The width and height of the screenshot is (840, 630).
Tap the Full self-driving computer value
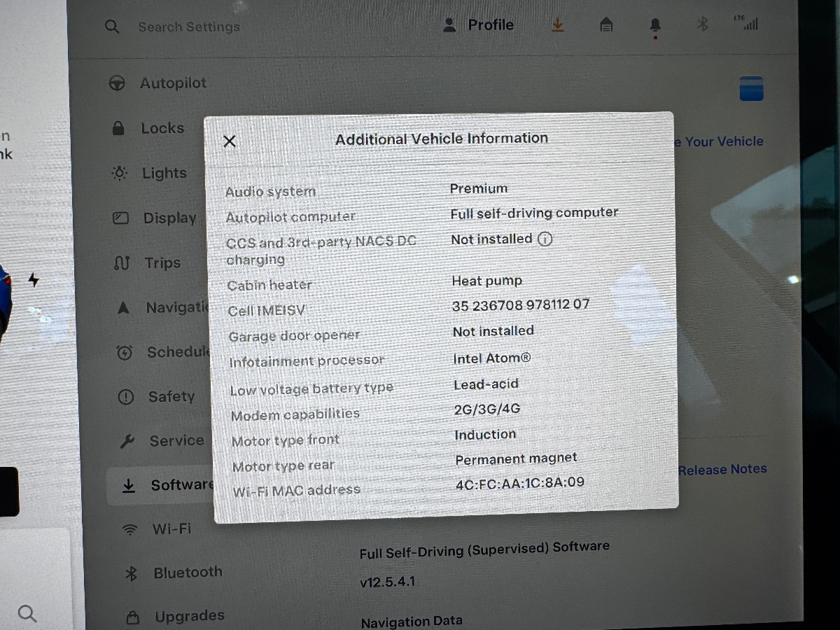coord(534,213)
